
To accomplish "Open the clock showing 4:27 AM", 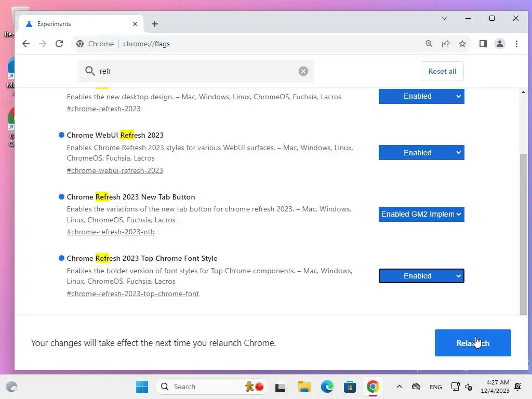I will coord(495,387).
